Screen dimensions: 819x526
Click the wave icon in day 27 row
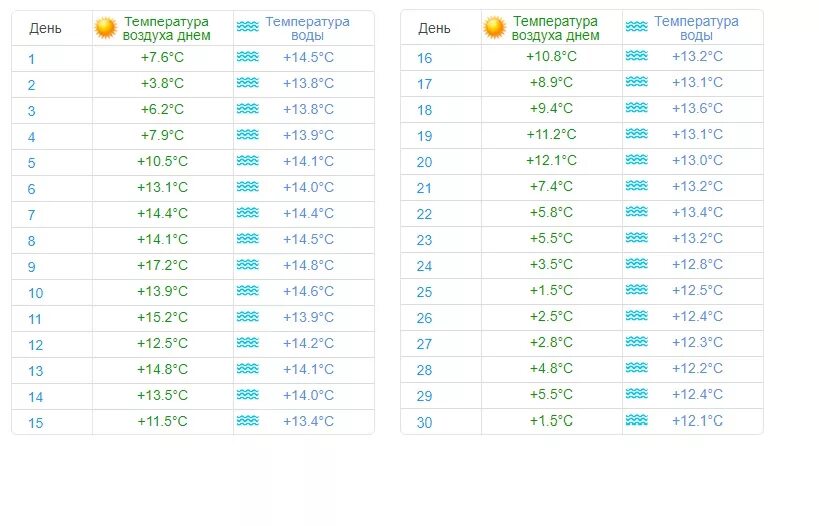pos(637,342)
